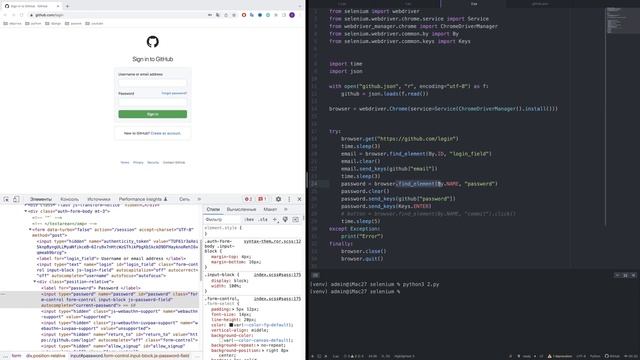
Task: Click the background-color swatch in Styles
Action: click(221, 340)
